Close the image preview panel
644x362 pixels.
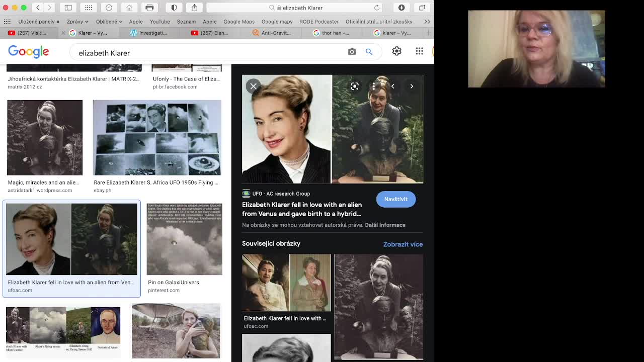tap(253, 86)
